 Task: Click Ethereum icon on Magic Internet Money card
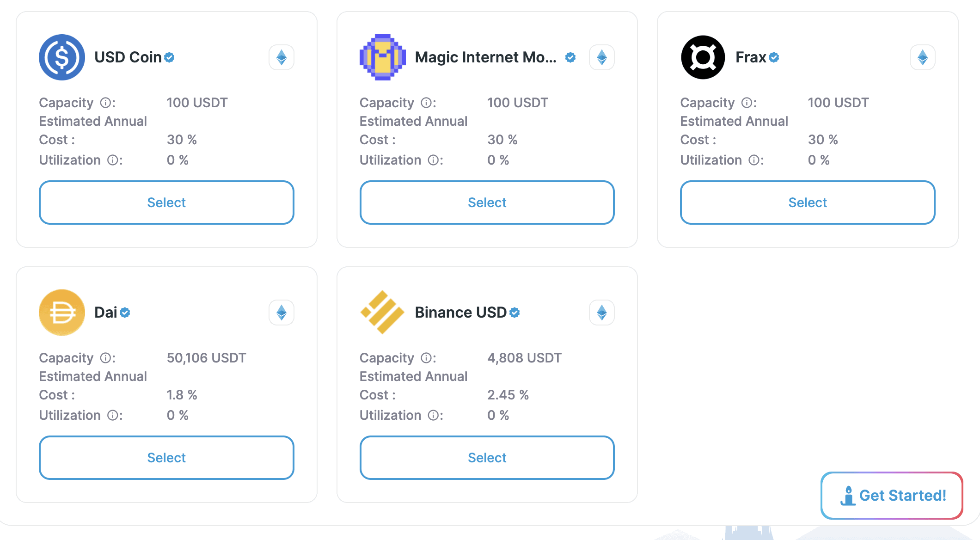click(601, 57)
